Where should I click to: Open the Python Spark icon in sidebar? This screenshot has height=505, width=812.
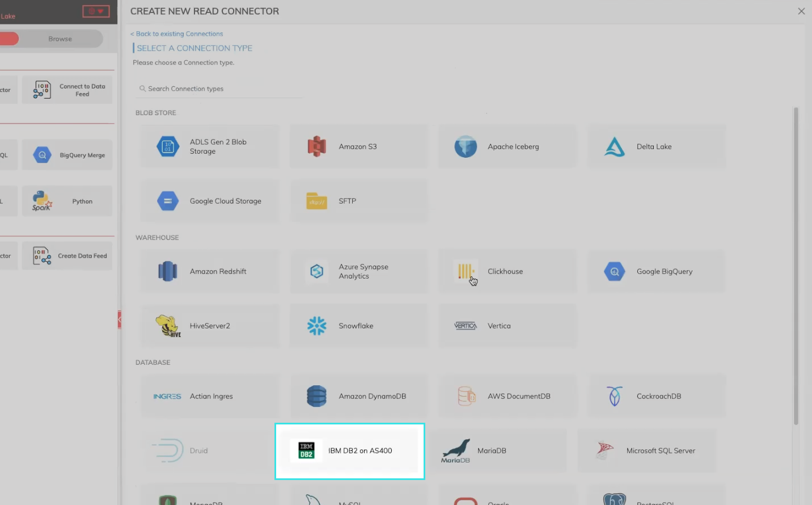tap(42, 201)
